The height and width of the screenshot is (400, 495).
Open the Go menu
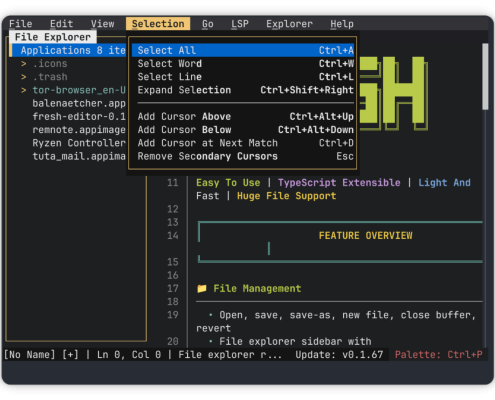point(207,24)
